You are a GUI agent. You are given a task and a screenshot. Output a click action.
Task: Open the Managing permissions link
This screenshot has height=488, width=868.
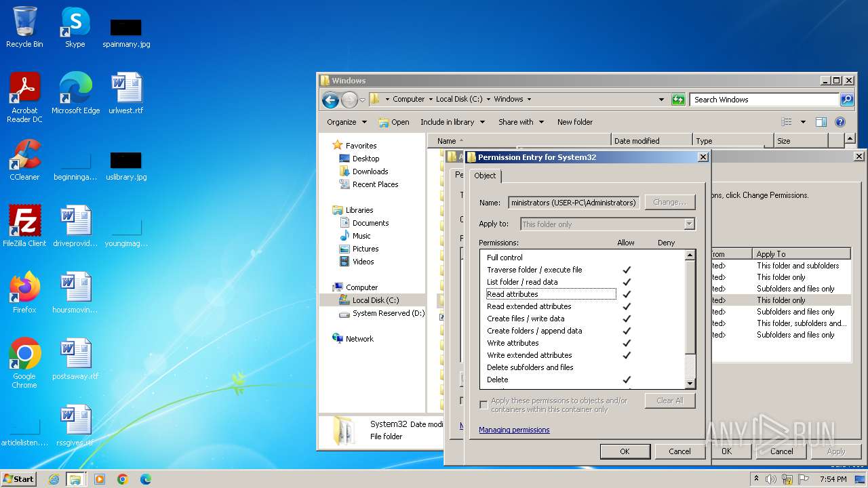point(514,430)
